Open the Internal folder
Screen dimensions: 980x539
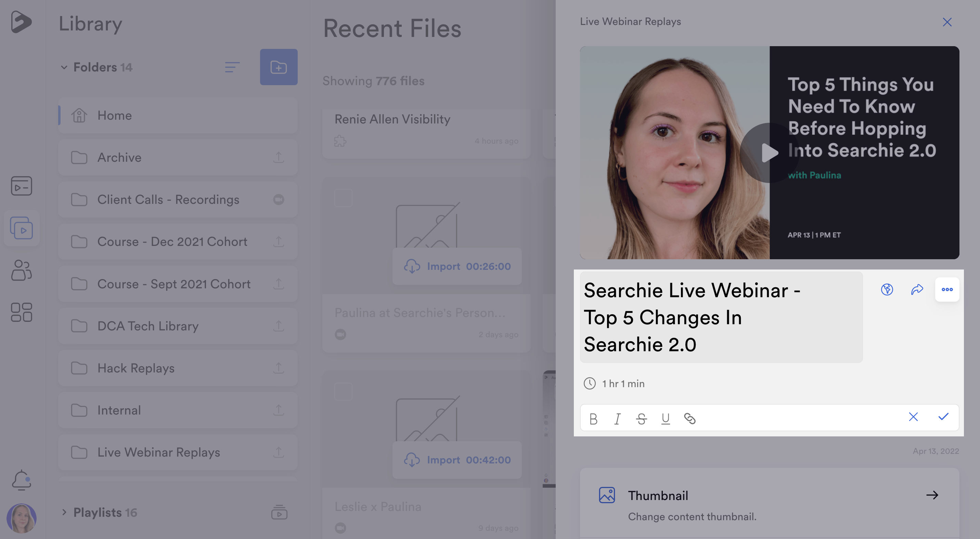(x=178, y=410)
